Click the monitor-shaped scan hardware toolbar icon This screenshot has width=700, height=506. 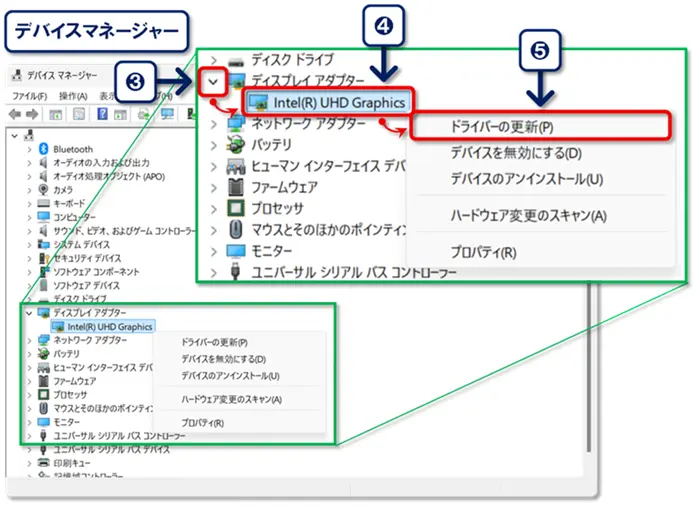167,114
